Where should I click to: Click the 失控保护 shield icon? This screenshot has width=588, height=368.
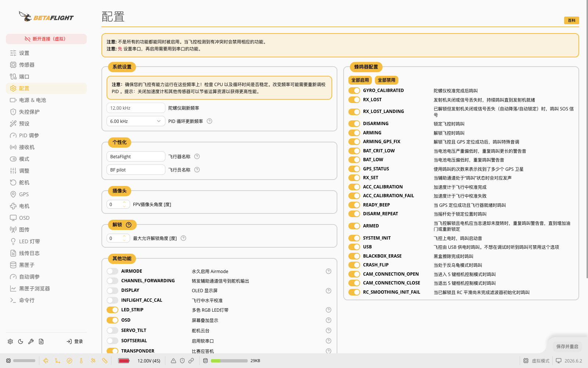(13, 112)
